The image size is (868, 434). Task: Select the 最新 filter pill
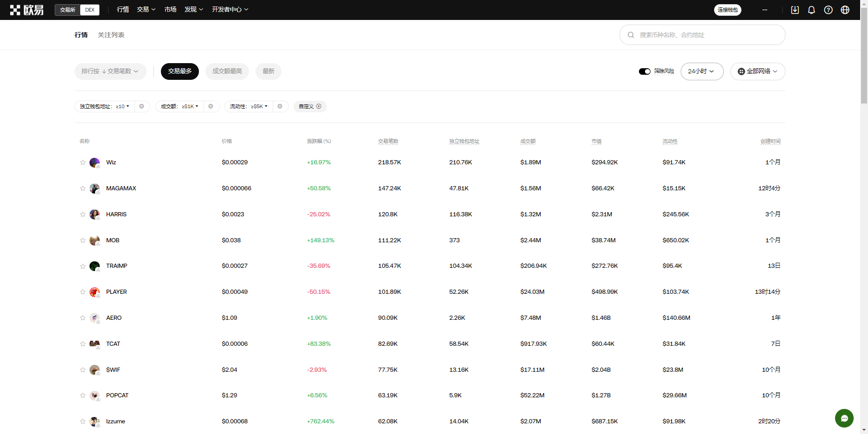(x=268, y=71)
